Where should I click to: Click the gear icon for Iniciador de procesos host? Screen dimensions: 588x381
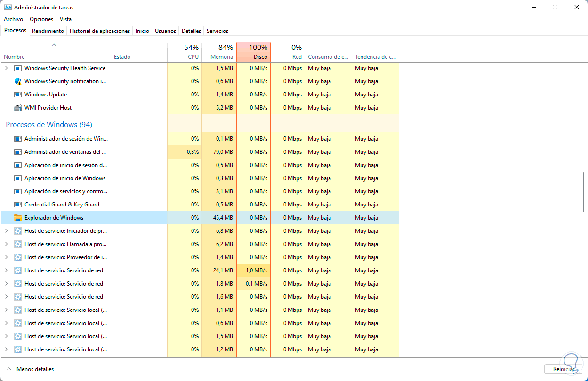[x=18, y=231]
